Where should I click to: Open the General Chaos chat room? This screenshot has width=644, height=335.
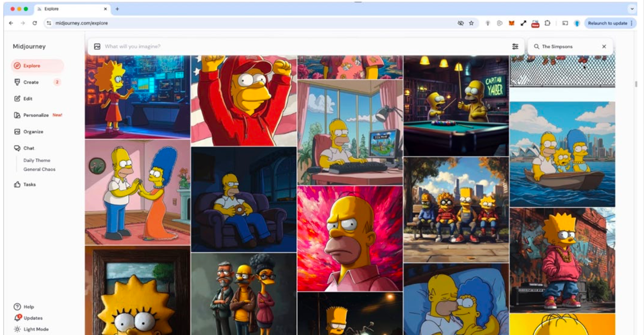39,169
